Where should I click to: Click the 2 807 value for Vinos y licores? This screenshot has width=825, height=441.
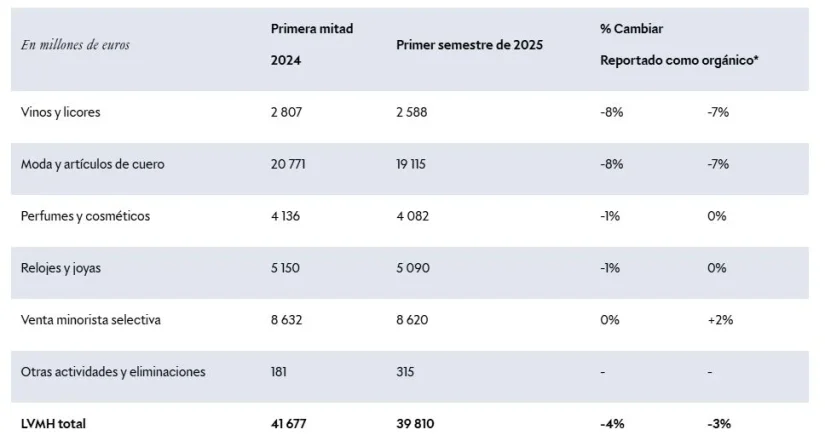(x=286, y=112)
